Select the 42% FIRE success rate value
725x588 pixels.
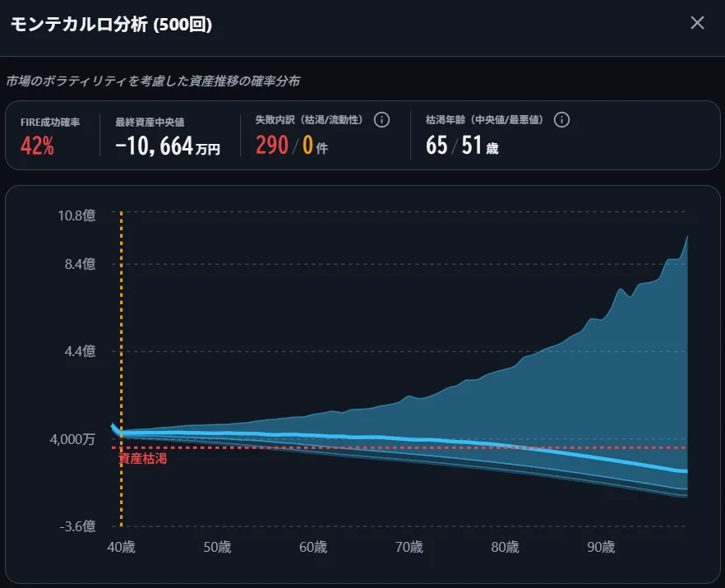pos(37,146)
